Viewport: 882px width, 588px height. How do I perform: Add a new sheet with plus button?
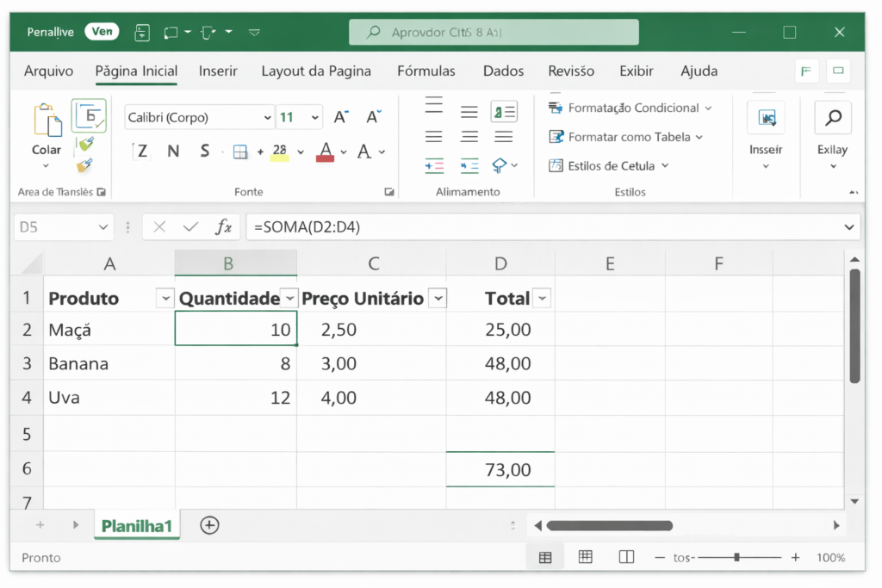(209, 525)
